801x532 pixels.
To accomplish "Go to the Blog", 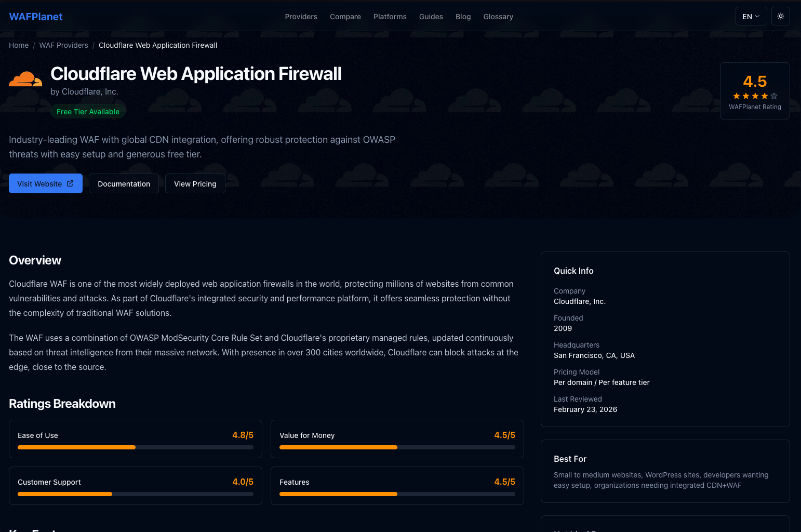I will (x=463, y=17).
